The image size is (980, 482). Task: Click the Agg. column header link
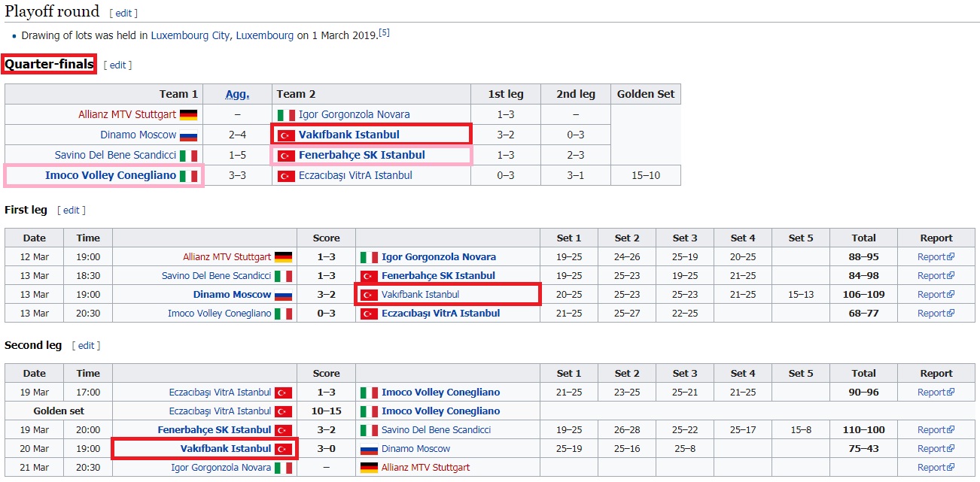click(x=237, y=94)
